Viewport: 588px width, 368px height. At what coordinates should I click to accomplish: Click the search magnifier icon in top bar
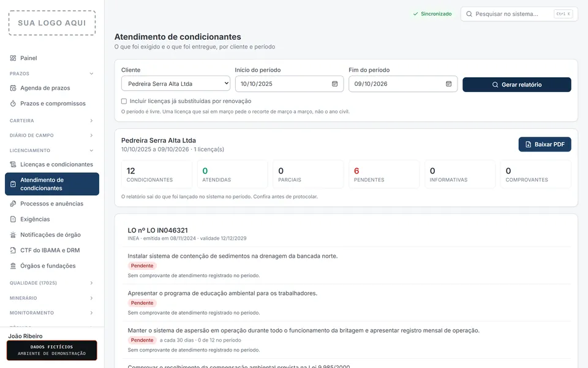pos(469,14)
